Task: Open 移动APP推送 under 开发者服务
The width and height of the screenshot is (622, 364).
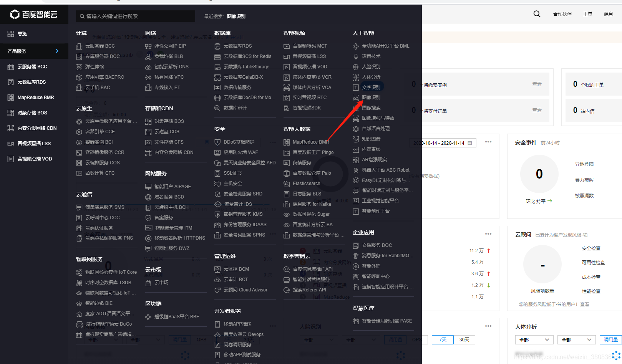Action: click(237, 324)
